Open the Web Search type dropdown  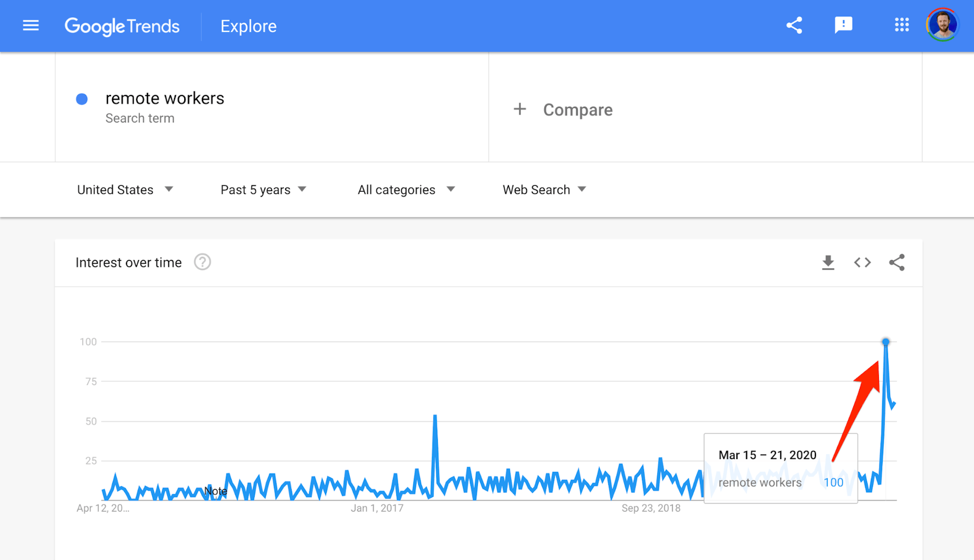click(544, 190)
